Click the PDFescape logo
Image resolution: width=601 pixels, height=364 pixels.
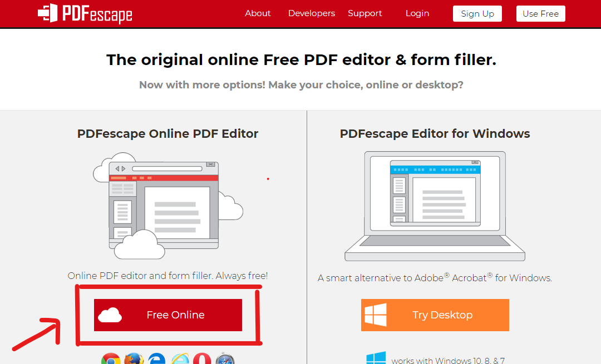[x=85, y=13]
